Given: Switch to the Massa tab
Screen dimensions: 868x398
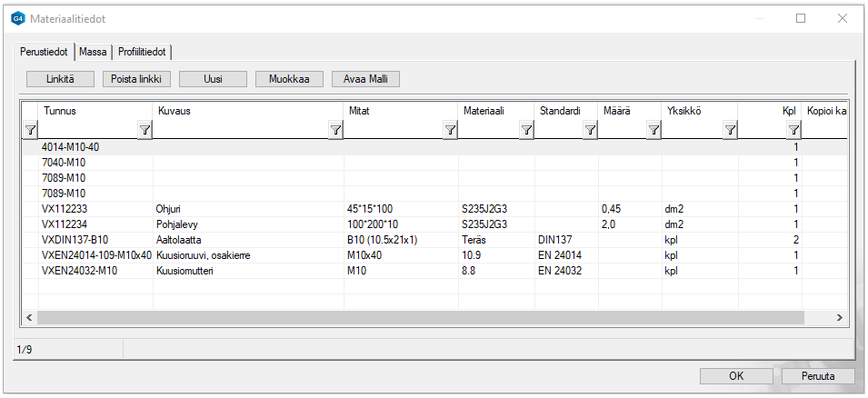Looking at the screenshot, I should coord(93,52).
